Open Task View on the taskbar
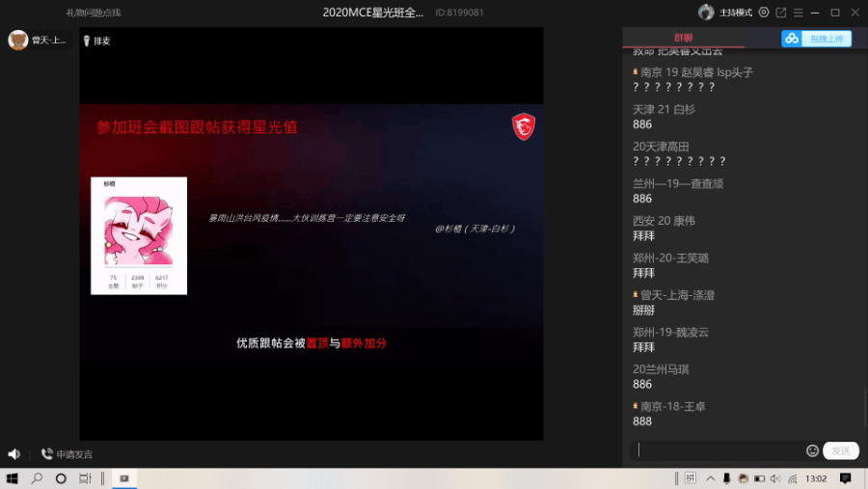Viewport: 868px width, 489px height. [x=85, y=478]
